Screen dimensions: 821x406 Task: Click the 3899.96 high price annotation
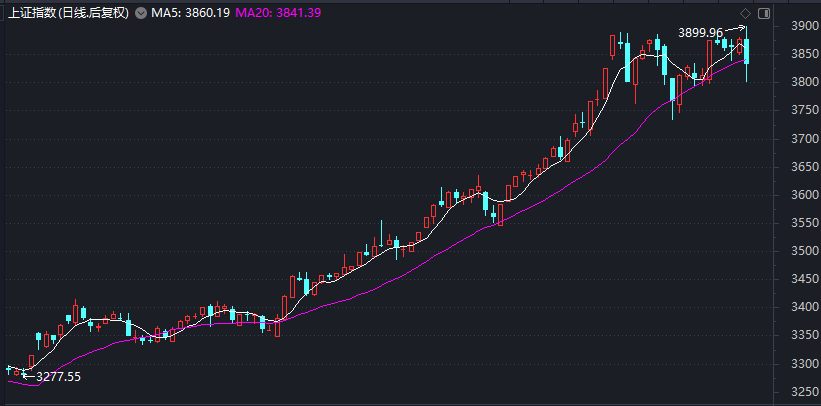pyautogui.click(x=700, y=32)
